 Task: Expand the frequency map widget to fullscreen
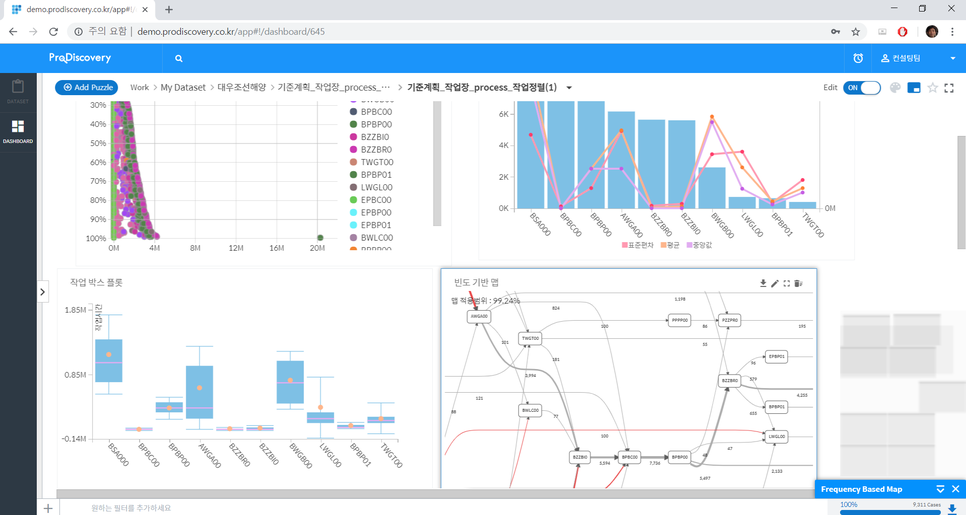coord(787,284)
